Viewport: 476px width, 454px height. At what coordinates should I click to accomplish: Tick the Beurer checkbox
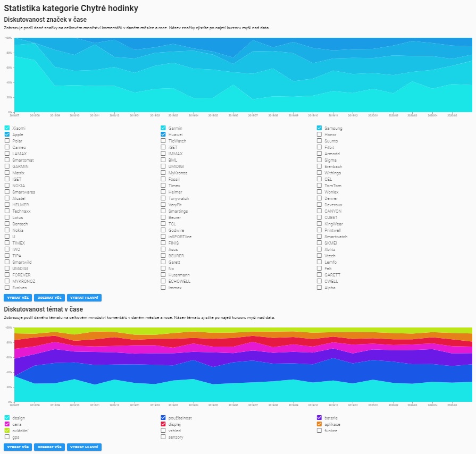tap(163, 217)
